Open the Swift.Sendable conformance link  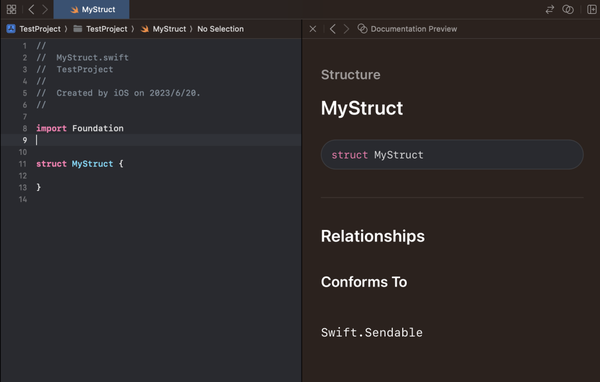click(x=372, y=332)
